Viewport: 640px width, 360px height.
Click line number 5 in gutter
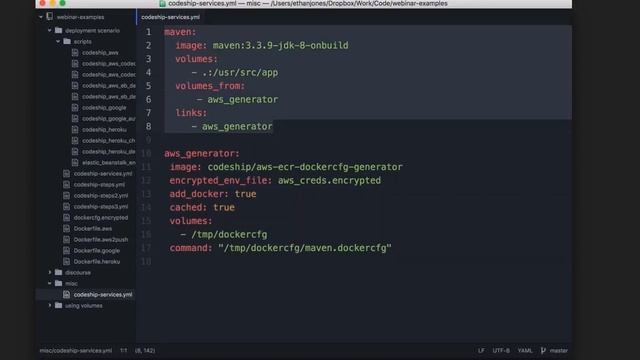149,86
